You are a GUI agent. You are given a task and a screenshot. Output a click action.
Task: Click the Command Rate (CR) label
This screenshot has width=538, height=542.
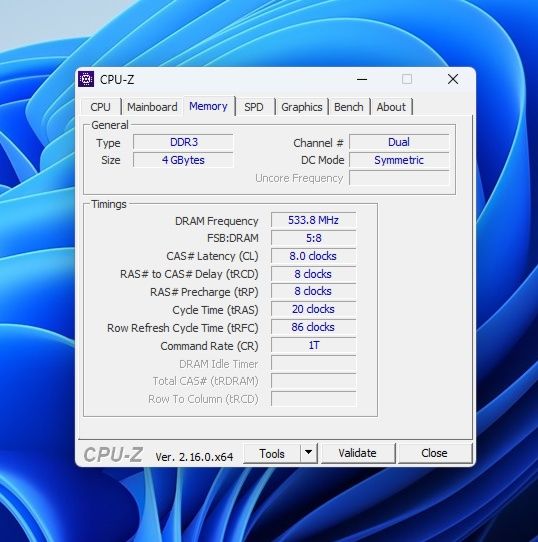[x=209, y=346]
